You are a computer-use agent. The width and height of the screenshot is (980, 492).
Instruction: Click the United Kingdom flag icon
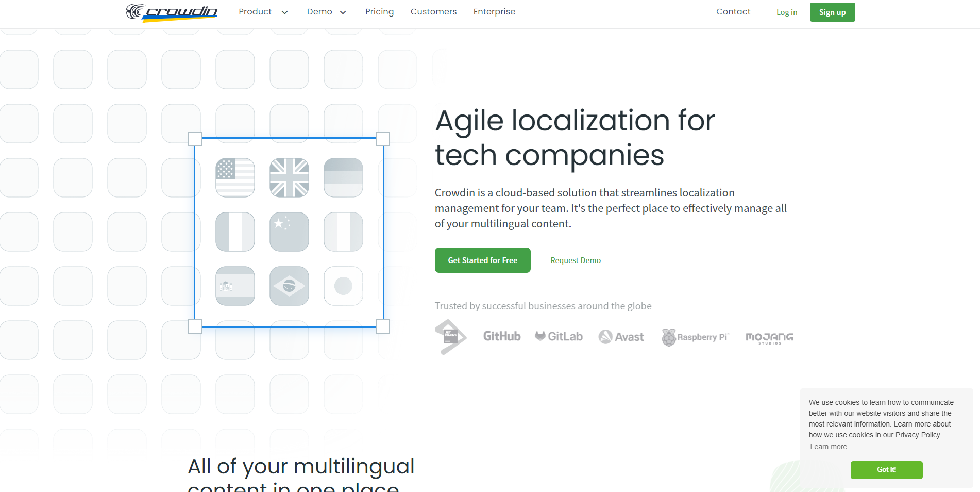[289, 177]
